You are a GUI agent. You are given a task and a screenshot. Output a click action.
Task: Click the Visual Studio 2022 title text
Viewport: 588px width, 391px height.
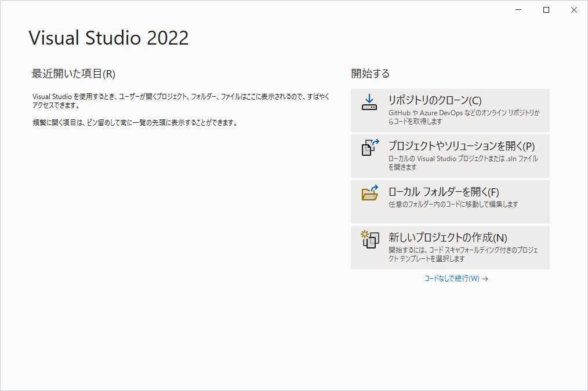[108, 38]
